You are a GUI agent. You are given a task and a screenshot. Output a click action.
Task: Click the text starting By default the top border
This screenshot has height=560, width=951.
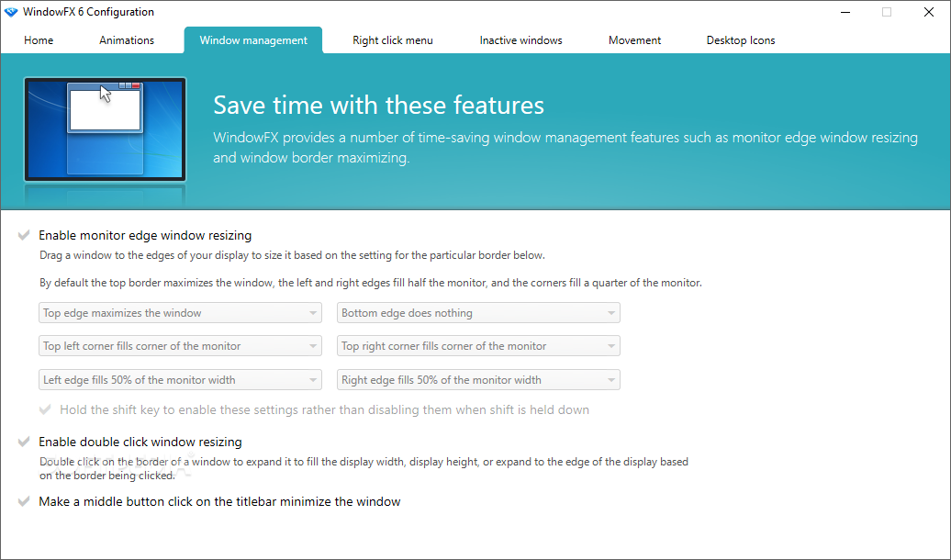click(371, 283)
